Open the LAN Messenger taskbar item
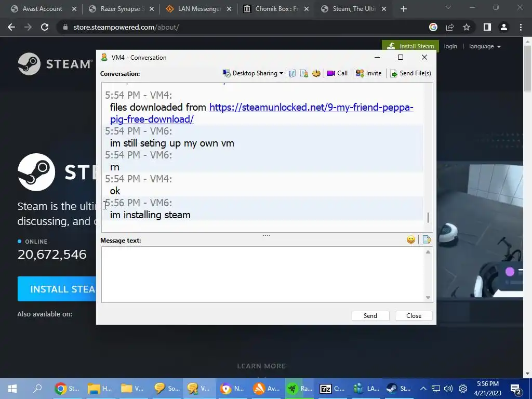Viewport: 532px width, 399px height. (x=365, y=389)
